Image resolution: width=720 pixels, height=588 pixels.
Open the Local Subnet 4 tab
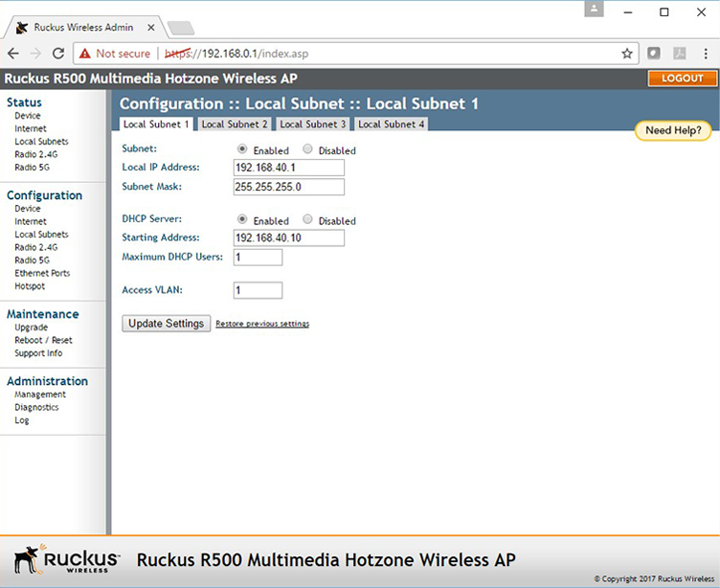click(391, 124)
